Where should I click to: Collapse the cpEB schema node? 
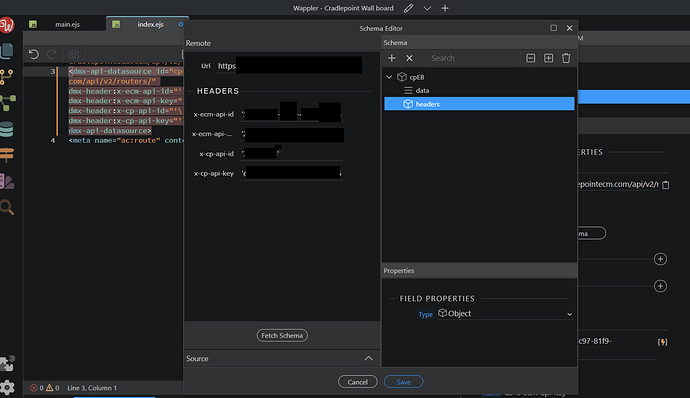coord(389,77)
